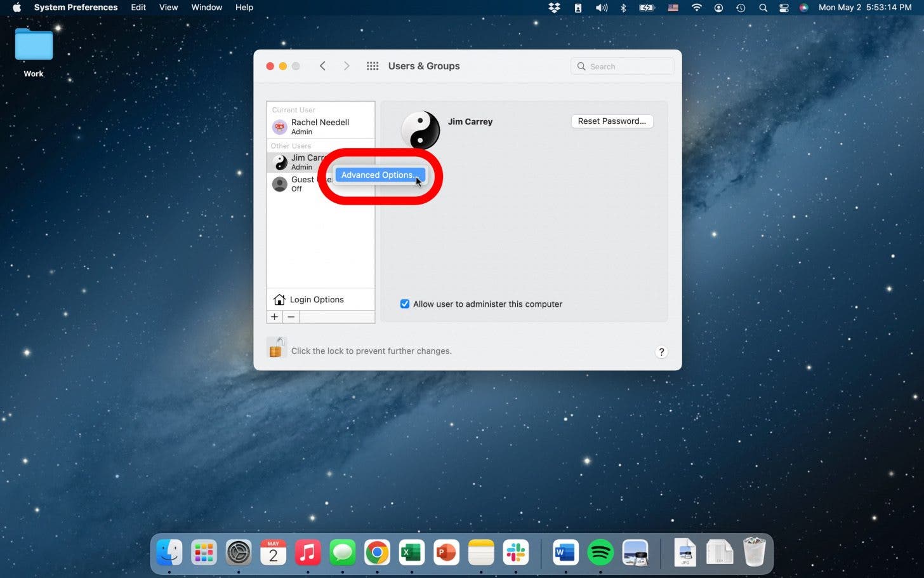Viewport: 924px width, 578px height.
Task: Open the Edit menu
Action: (138, 8)
